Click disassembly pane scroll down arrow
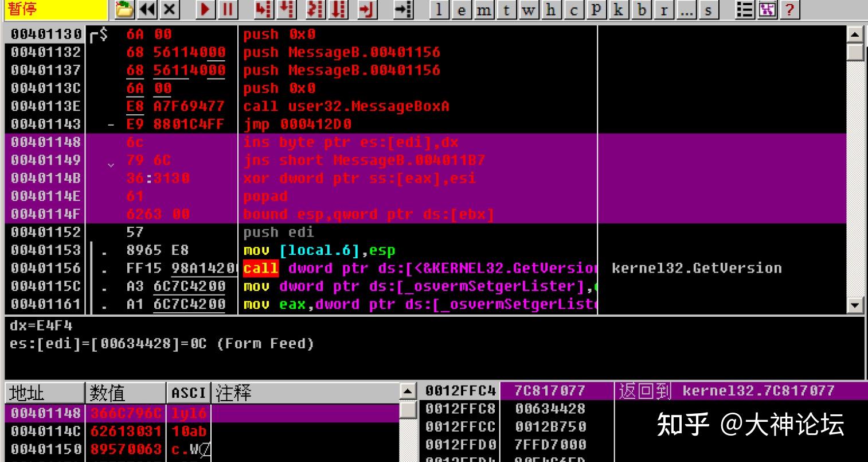The width and height of the screenshot is (868, 462). 855,305
